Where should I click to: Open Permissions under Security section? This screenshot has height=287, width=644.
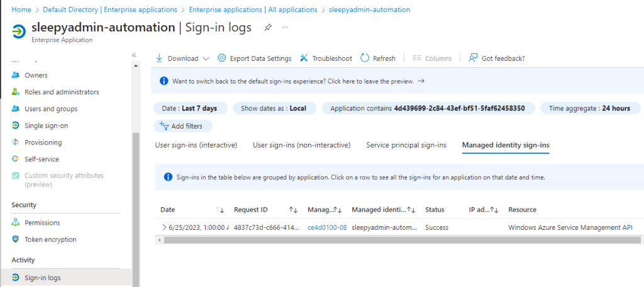click(42, 222)
